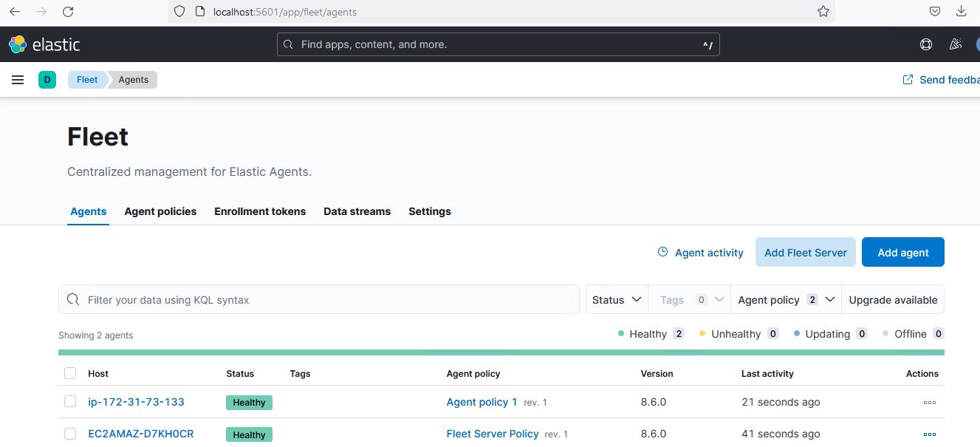Screen dimensions: 980x447
Task: Click the Add agent button
Action: point(902,252)
